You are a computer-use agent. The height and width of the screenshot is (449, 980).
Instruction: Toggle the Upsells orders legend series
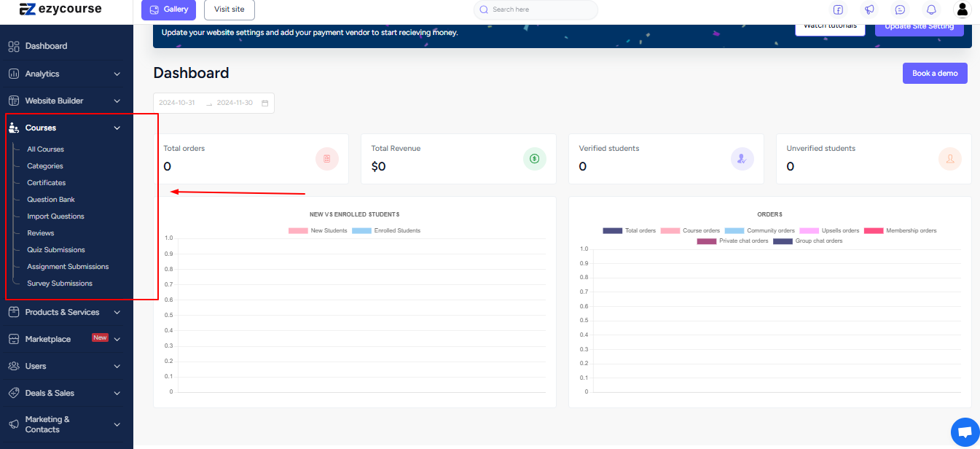(829, 230)
